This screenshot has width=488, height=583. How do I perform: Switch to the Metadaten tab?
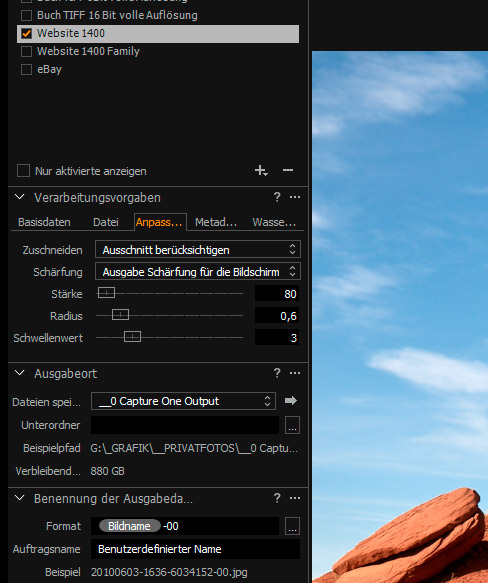[x=216, y=222]
